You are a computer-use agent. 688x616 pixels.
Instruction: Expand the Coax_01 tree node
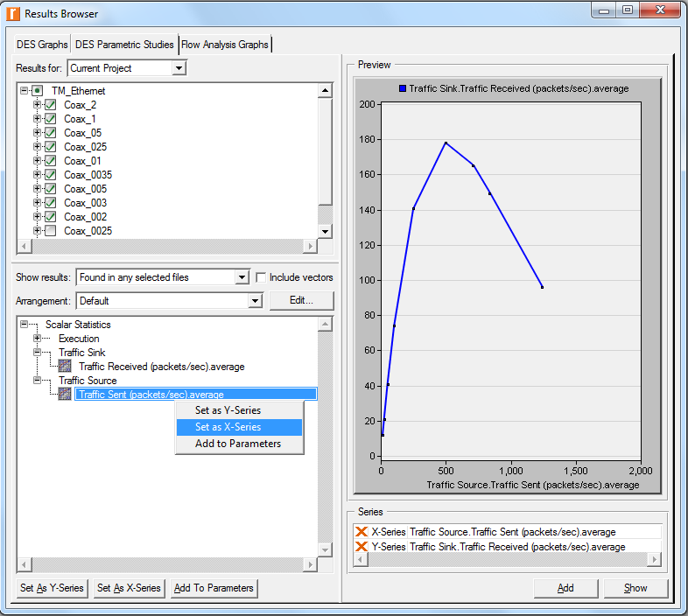click(38, 161)
